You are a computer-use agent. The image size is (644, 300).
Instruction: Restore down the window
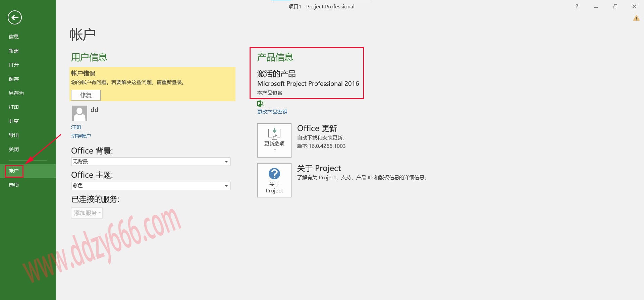[x=615, y=6]
